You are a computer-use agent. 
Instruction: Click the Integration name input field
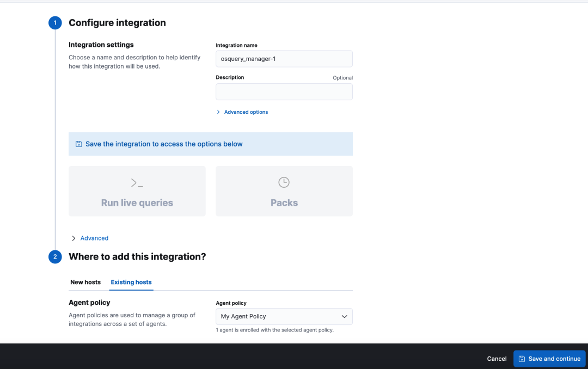click(284, 59)
